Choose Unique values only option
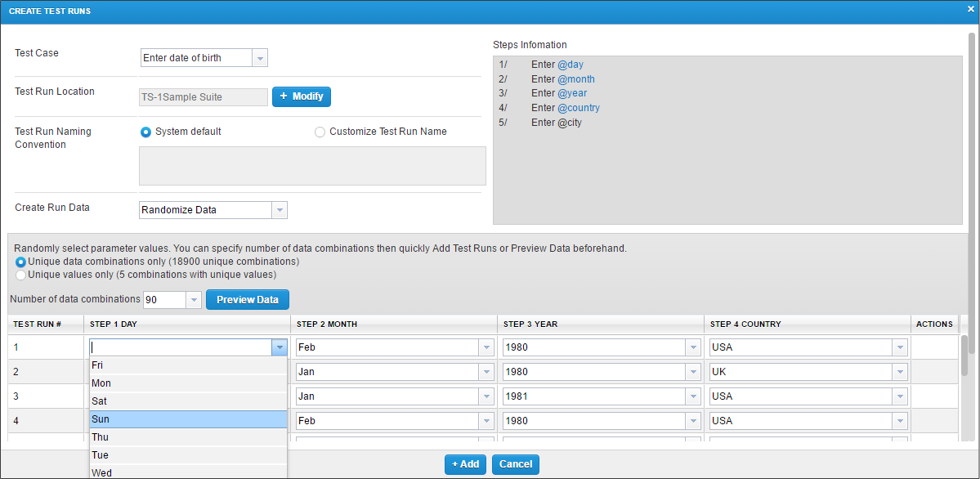The width and height of the screenshot is (980, 479). point(21,275)
